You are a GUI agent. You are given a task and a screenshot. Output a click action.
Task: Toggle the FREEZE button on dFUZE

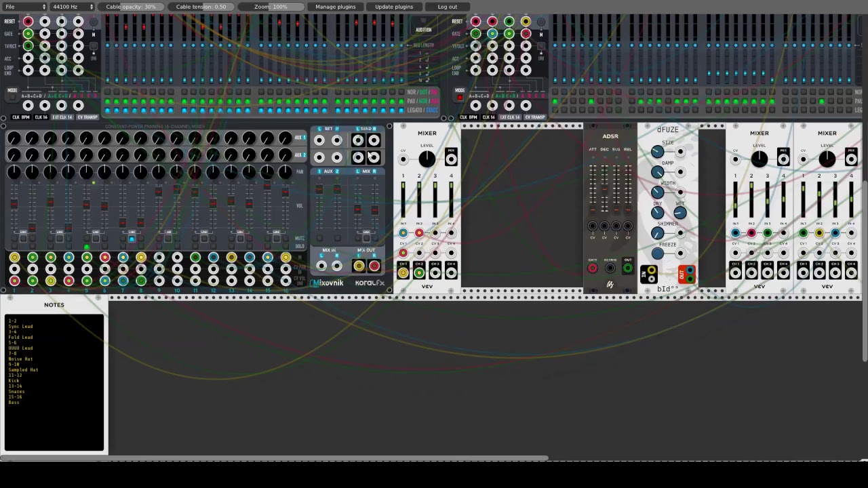click(657, 254)
